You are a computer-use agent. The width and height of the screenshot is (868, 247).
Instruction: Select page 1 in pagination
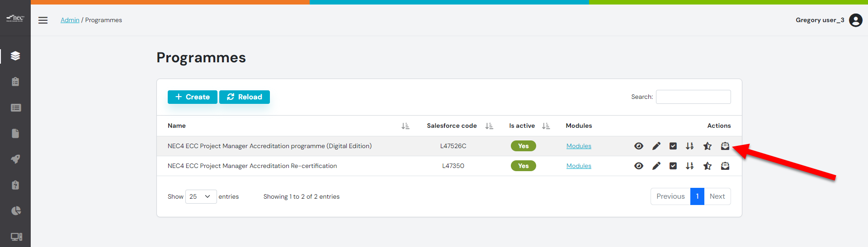(697, 196)
